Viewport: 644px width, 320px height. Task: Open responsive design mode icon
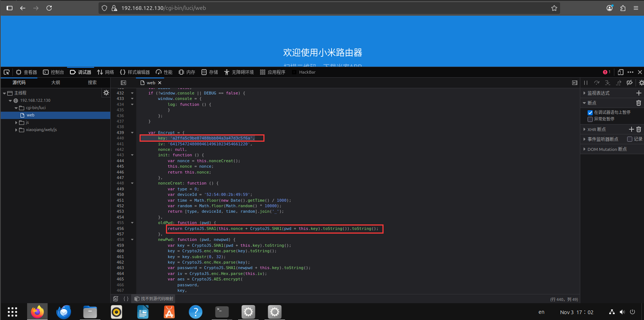pyautogui.click(x=621, y=72)
